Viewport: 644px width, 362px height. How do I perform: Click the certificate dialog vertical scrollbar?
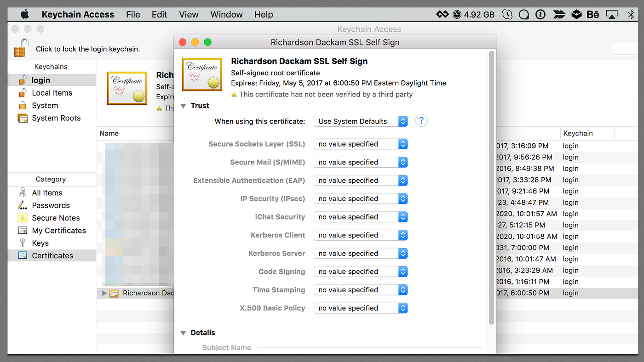492,187
